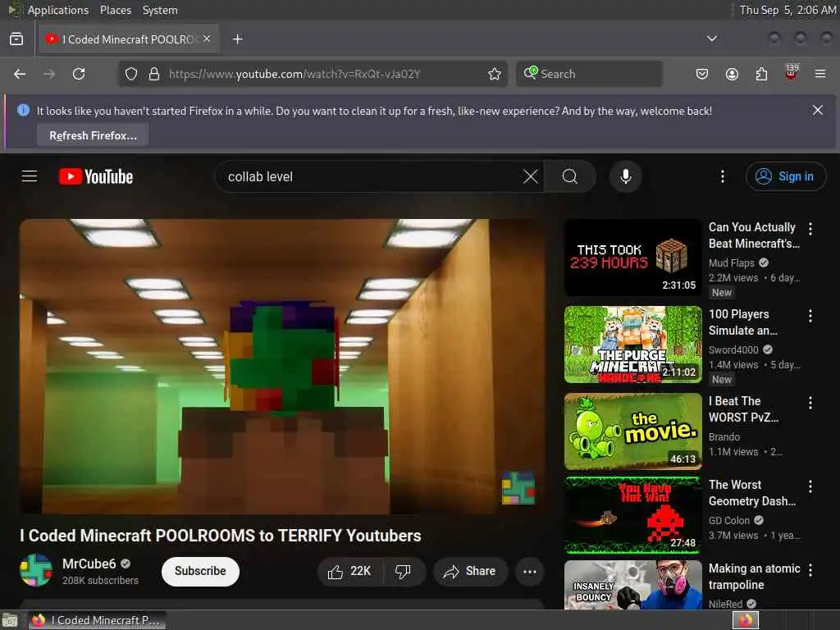Click the clock in top panel

[788, 10]
